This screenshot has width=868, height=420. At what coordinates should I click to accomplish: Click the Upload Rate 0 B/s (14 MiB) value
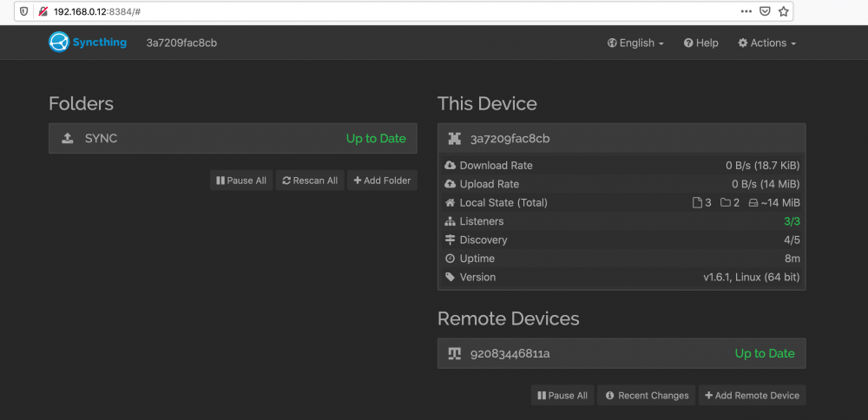click(766, 184)
